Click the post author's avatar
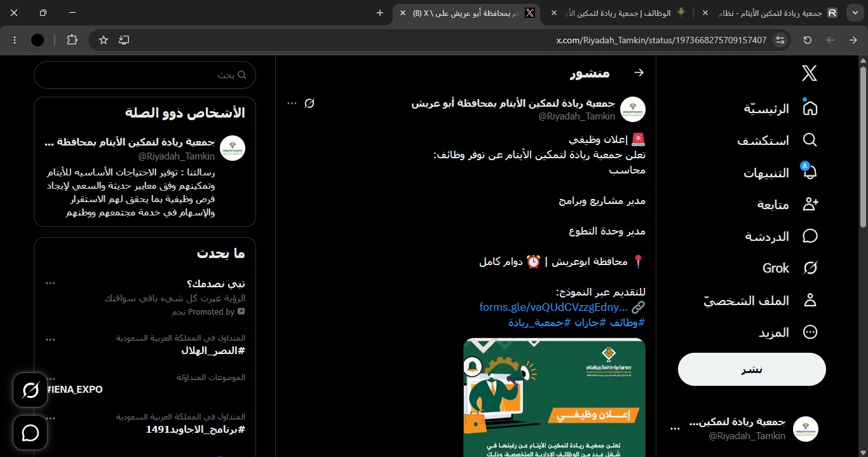 [633, 109]
